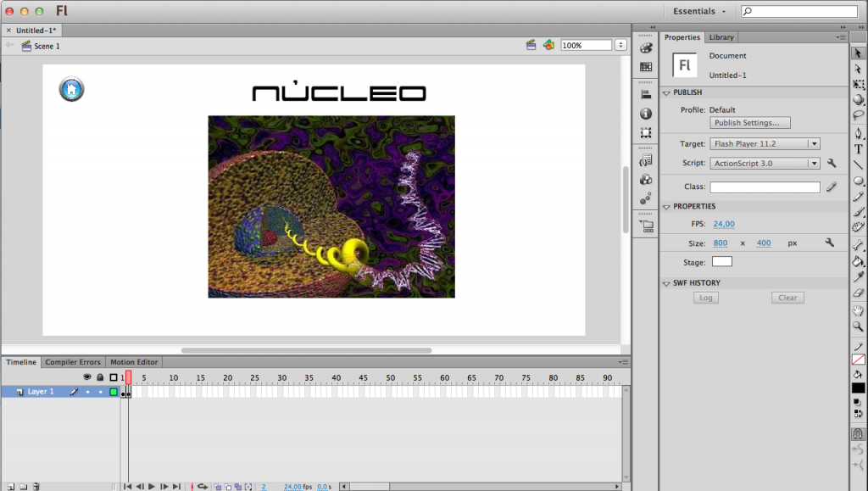This screenshot has width=868, height=491.
Task: Select the Pencil tool
Action: point(858,197)
